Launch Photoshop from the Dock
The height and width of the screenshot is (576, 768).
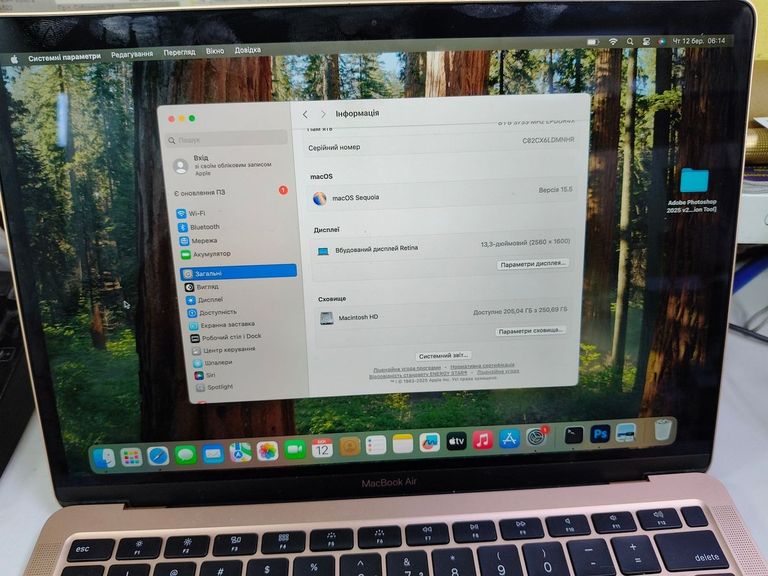pyautogui.click(x=600, y=434)
